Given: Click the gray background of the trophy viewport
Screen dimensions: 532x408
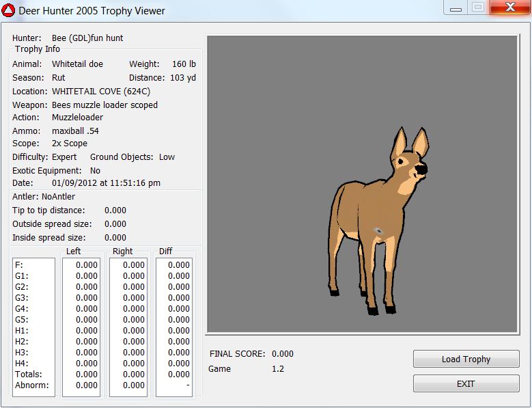Looking at the screenshot, I should tap(273, 103).
